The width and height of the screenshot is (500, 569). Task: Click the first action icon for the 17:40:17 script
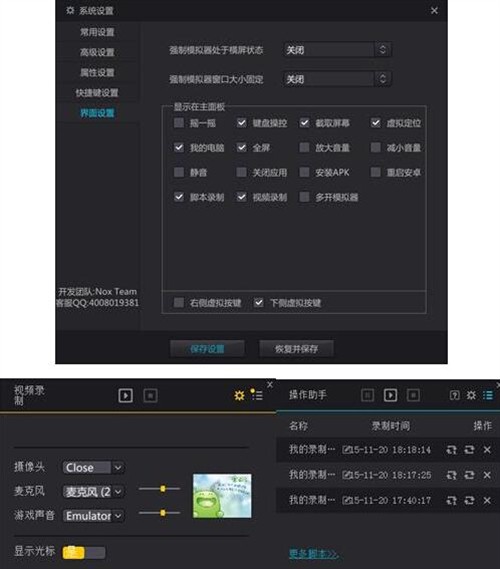coord(451,500)
